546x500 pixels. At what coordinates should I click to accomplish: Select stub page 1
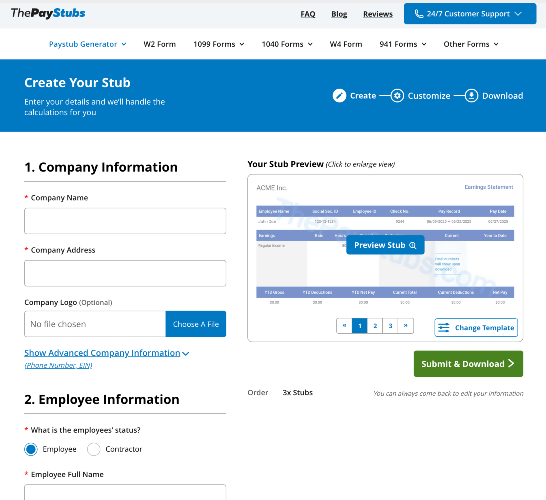click(x=360, y=326)
